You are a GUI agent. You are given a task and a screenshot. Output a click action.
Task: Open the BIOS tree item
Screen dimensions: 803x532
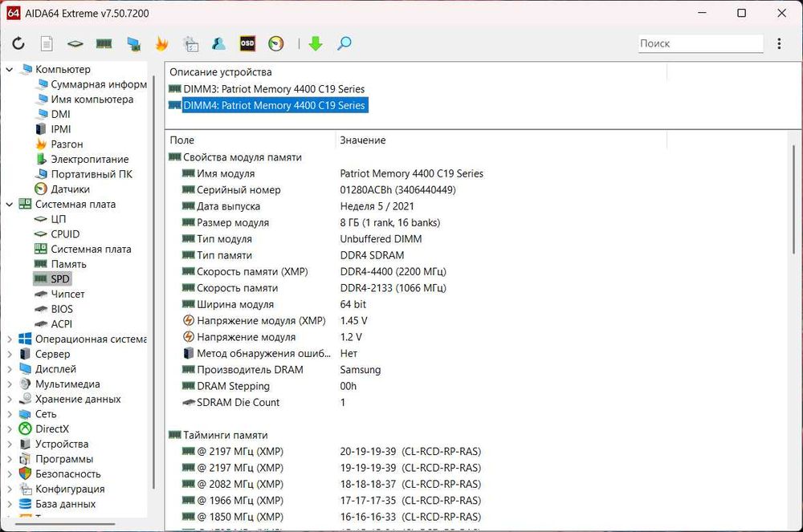pos(54,309)
